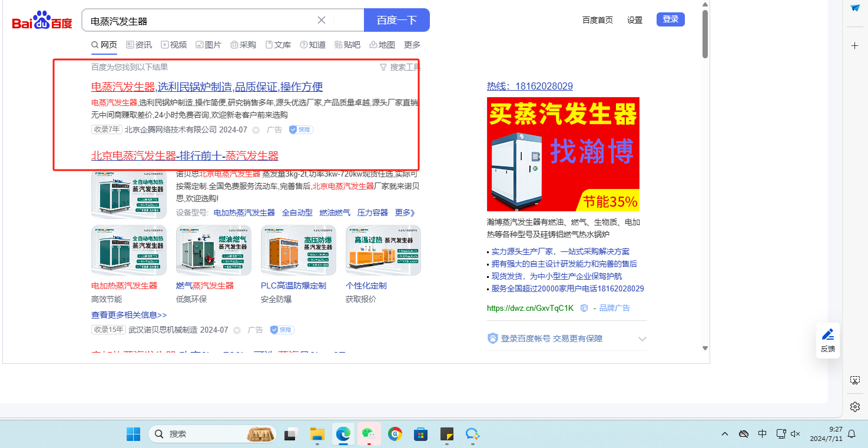Open the blue paper-plane sidebar icon

(855, 8)
